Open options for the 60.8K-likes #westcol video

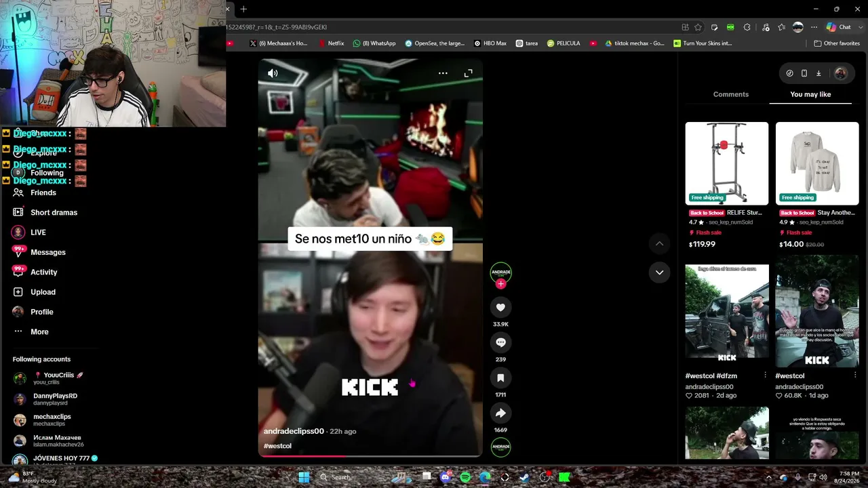click(x=855, y=375)
